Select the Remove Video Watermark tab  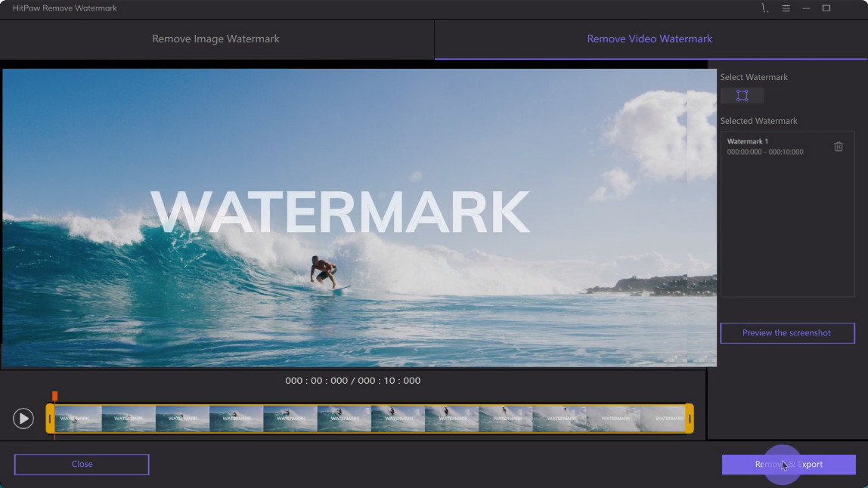point(649,39)
